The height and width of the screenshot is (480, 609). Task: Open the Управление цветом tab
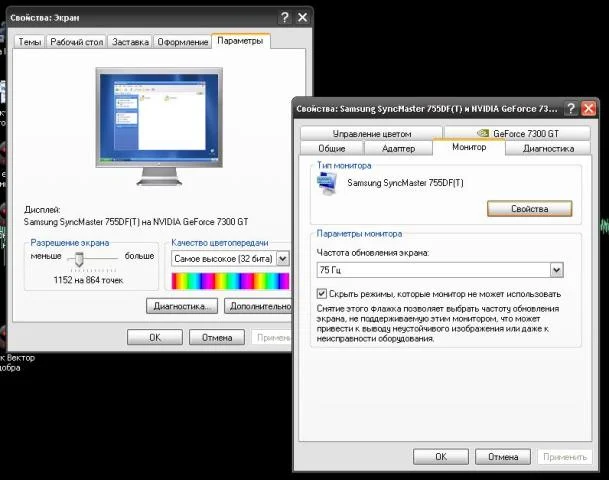coord(372,134)
